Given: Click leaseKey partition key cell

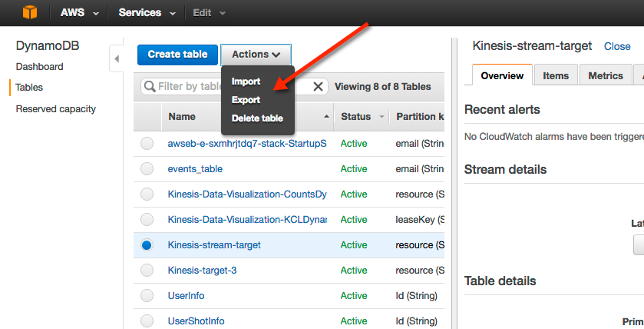Looking at the screenshot, I should tap(420, 220).
